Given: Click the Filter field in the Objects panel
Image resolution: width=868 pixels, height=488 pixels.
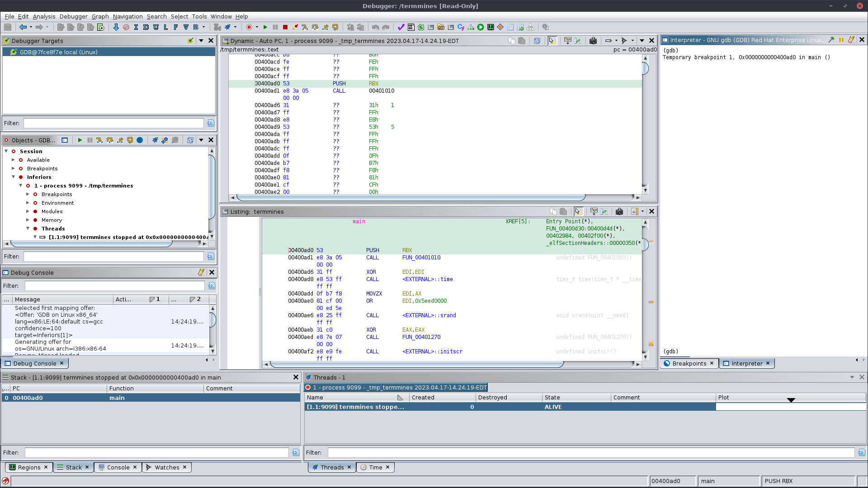Looking at the screenshot, I should (113, 256).
